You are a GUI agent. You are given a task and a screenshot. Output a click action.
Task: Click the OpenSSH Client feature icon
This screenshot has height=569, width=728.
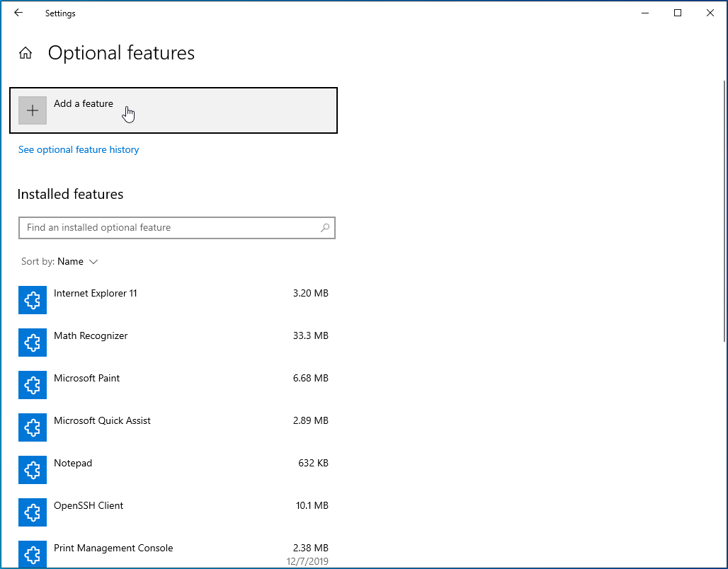[x=33, y=512]
